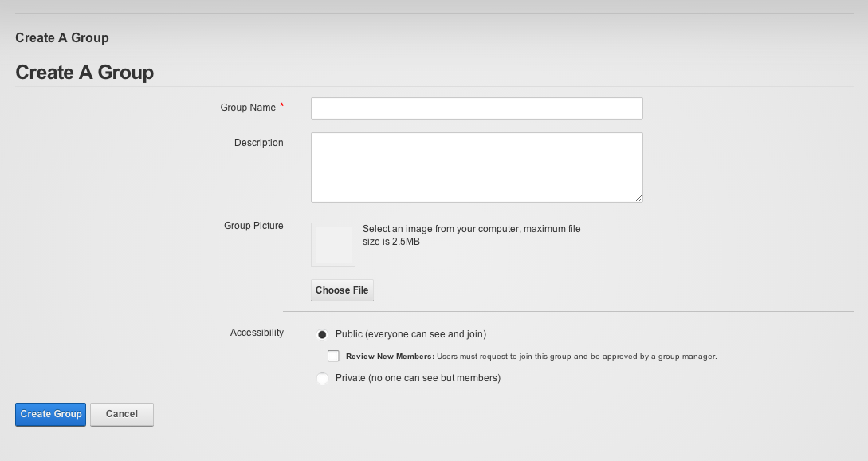Click the Description field label
Screen dimensions: 868x461
pos(258,143)
